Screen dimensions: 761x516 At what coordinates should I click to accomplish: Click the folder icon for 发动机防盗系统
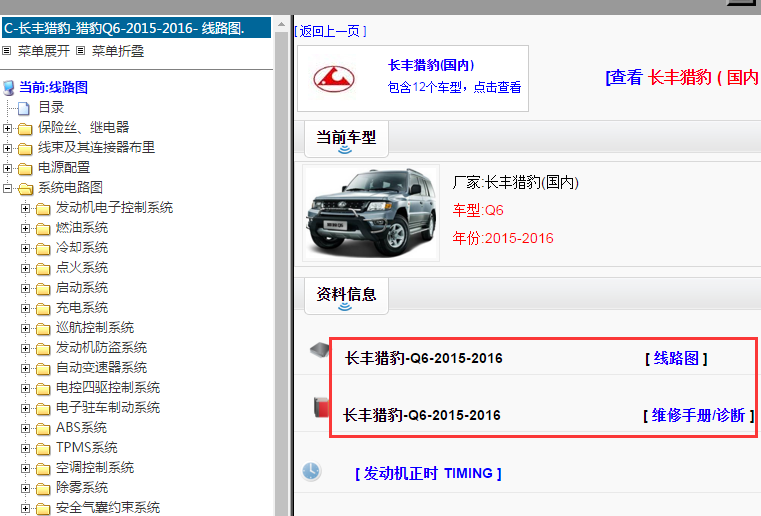pyautogui.click(x=43, y=349)
